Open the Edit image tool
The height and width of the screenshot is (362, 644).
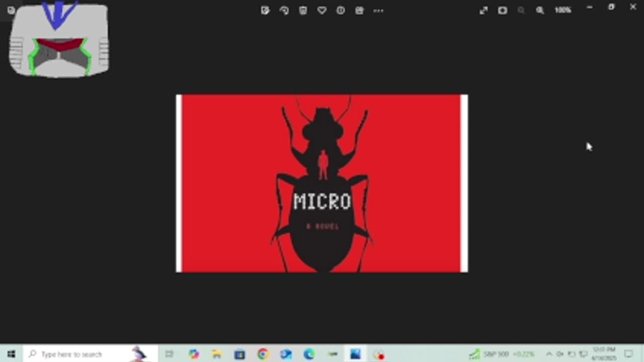pos(265,10)
